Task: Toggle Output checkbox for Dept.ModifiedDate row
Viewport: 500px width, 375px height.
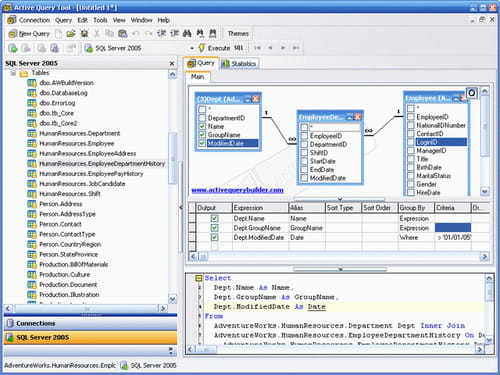Action: (x=214, y=237)
